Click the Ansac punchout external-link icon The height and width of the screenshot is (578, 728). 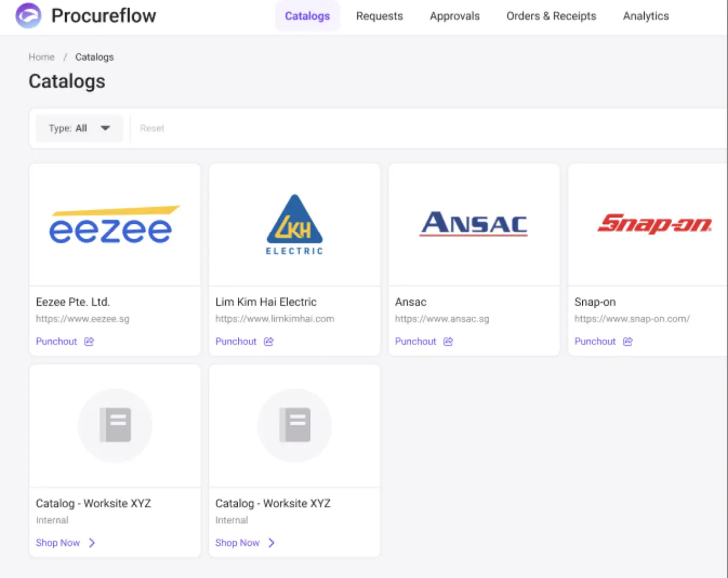448,342
